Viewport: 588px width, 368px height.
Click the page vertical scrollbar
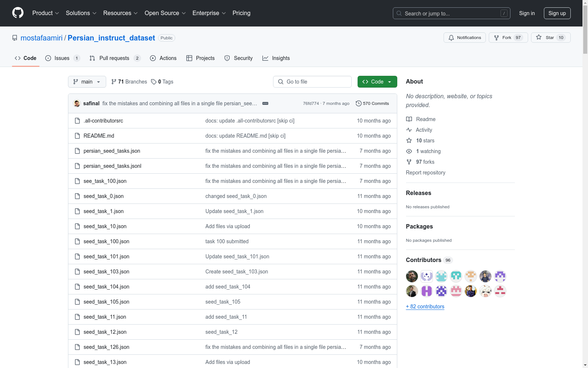(x=585, y=184)
